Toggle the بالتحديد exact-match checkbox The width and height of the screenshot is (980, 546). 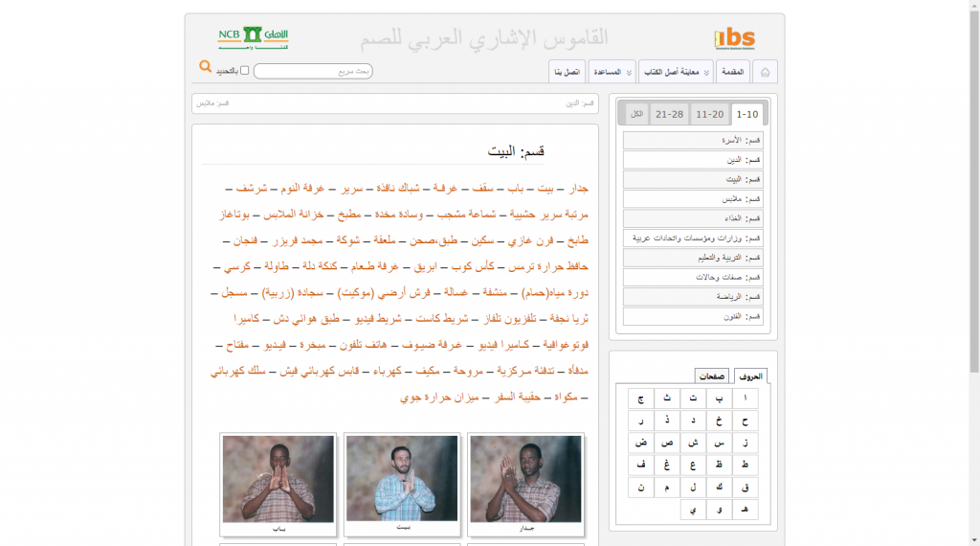pos(245,71)
